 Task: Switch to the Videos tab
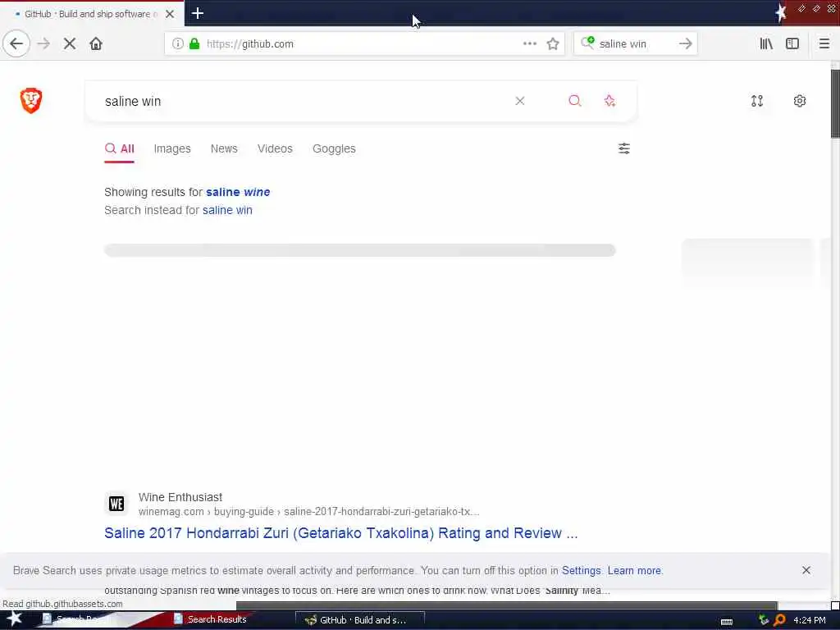pyautogui.click(x=275, y=149)
